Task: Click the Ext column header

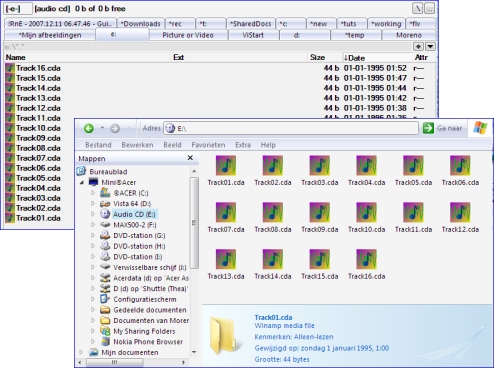Action: click(239, 57)
